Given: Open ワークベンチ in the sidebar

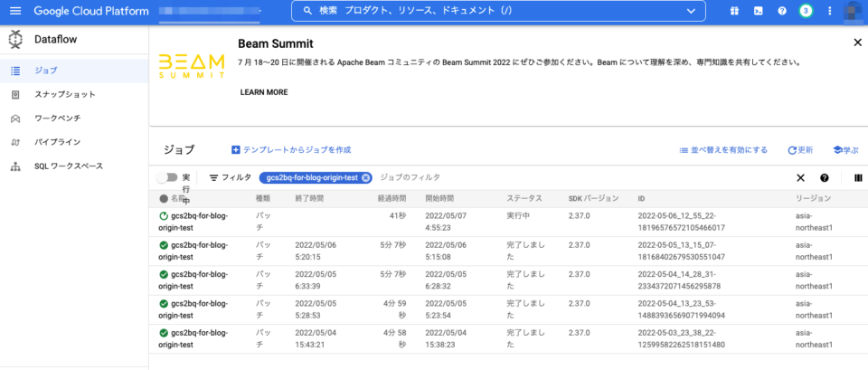Looking at the screenshot, I should [74, 118].
